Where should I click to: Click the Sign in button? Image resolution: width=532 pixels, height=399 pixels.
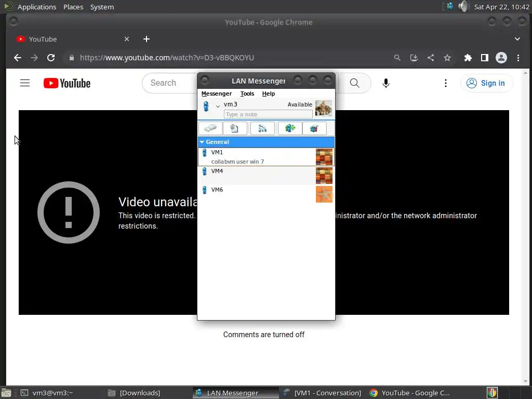tap(486, 83)
